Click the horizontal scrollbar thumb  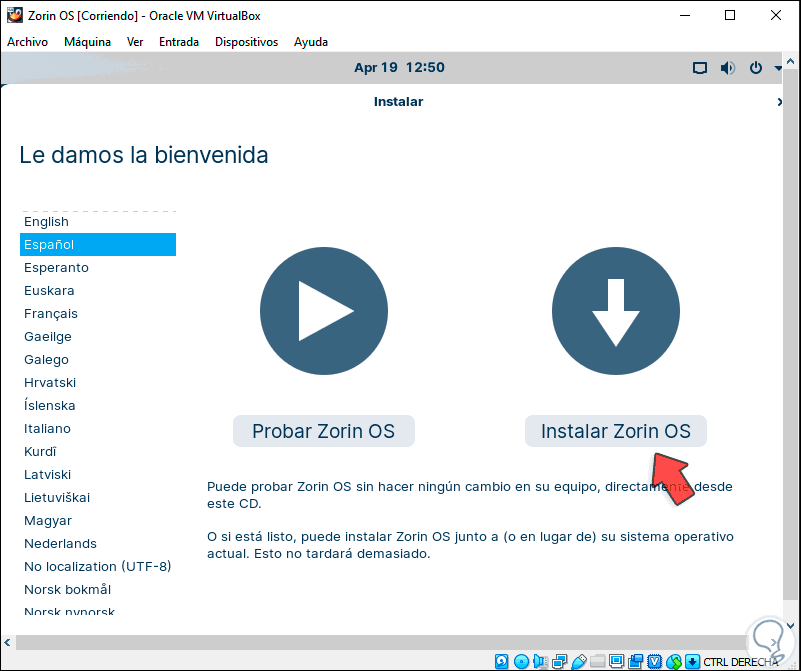click(383, 642)
